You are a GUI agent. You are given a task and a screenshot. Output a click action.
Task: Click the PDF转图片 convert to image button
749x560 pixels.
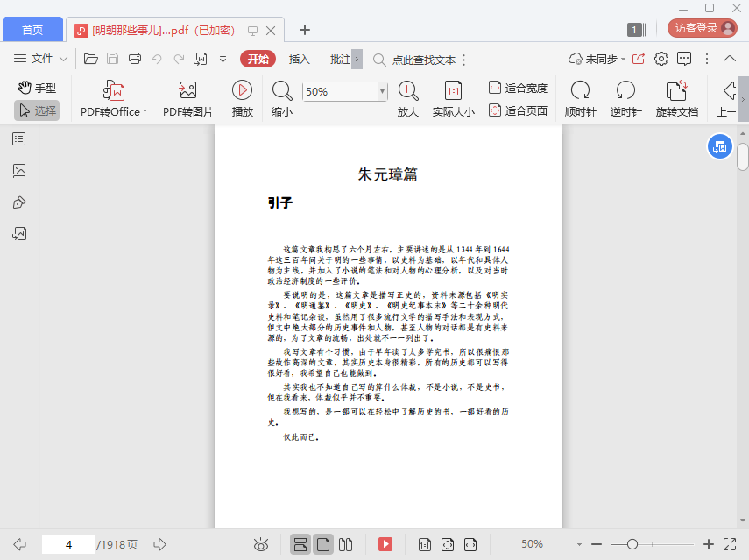point(188,99)
